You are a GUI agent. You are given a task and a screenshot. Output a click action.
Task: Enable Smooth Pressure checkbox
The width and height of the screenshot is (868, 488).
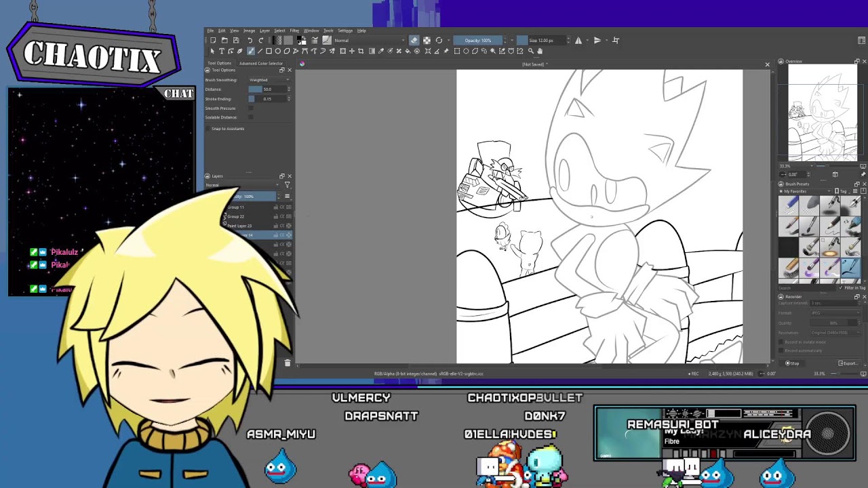point(251,108)
